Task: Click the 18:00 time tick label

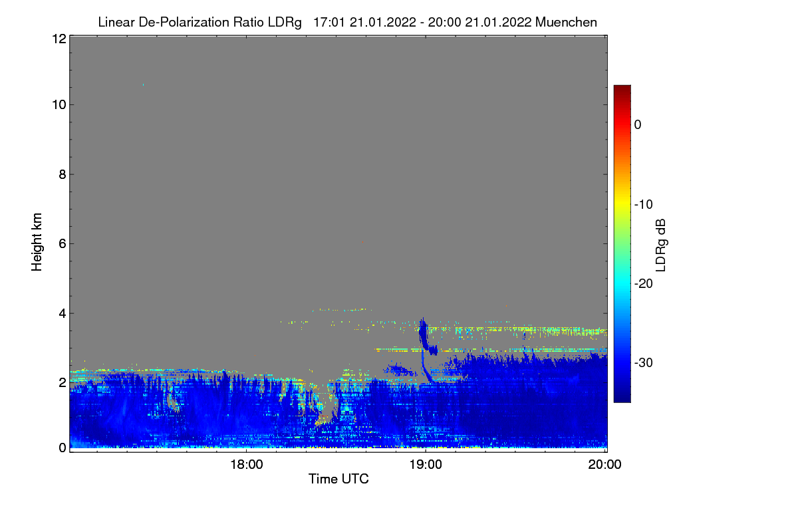Action: click(x=246, y=465)
